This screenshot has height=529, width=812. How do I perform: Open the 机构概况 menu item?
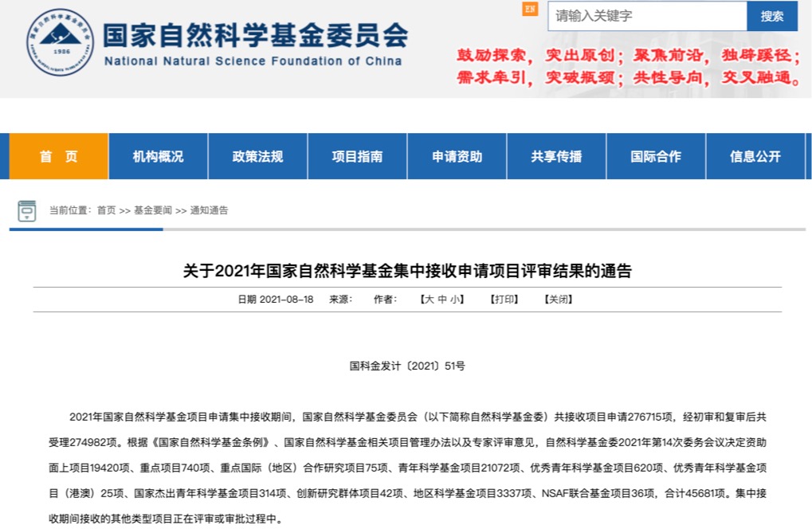[158, 157]
